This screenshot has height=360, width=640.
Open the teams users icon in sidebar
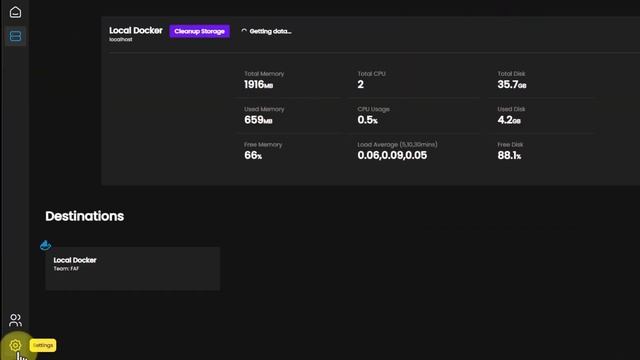click(16, 320)
